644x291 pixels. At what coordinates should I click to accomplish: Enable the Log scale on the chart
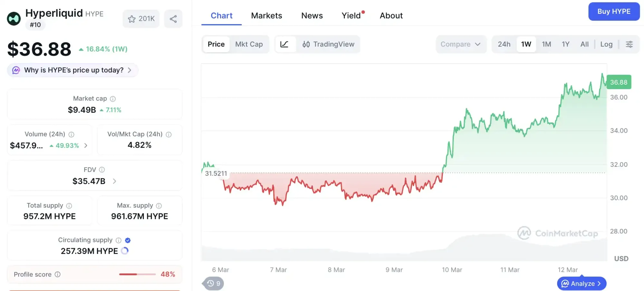[606, 44]
